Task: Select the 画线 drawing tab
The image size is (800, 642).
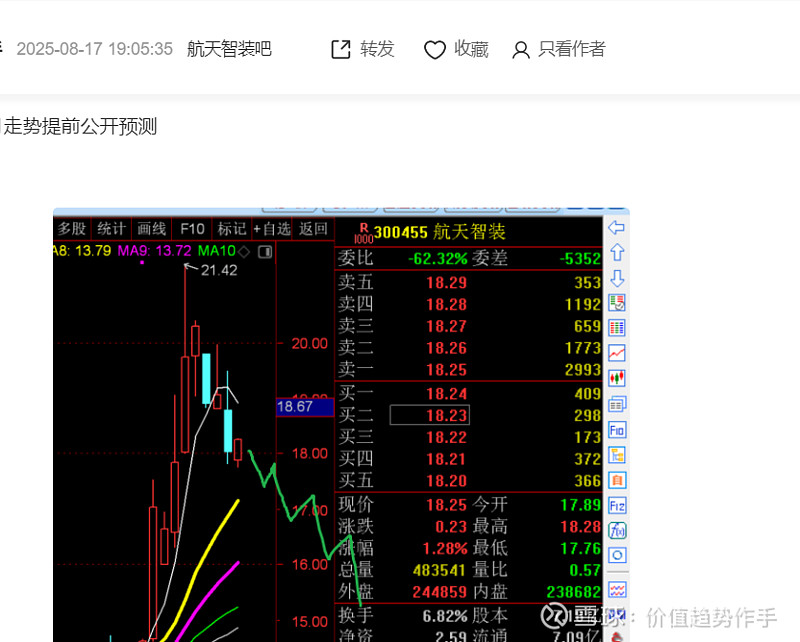Action: click(x=152, y=229)
